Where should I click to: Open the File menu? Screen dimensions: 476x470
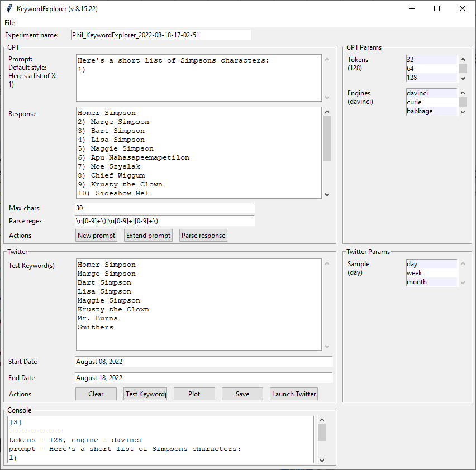tap(9, 23)
